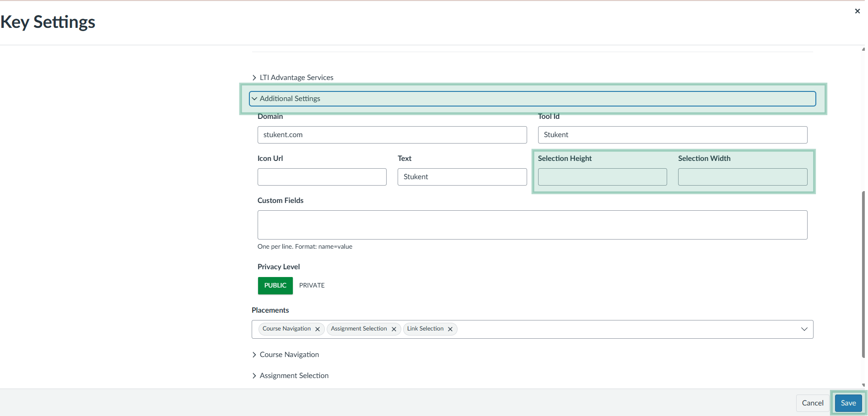Image resolution: width=868 pixels, height=416 pixels.
Task: Remove the Course Navigation placement tag
Action: point(318,329)
